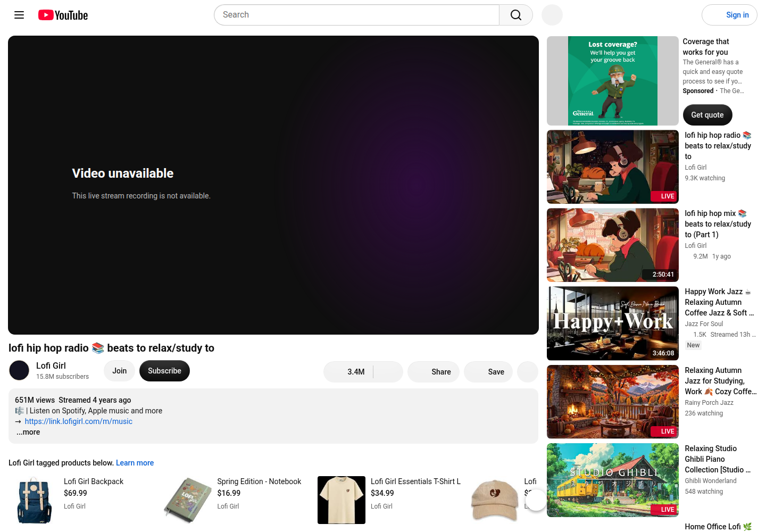This screenshot has height=532, width=766.
Task: Select '651M views Streamed 4 years ago' text
Action: 73,400
